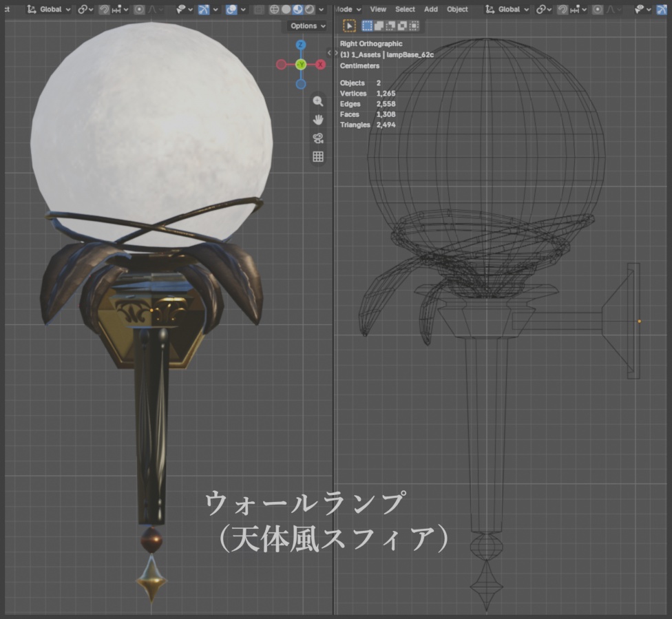Switch perspective/orthographic with grid icon
This screenshot has height=619, width=672.
coord(318,156)
